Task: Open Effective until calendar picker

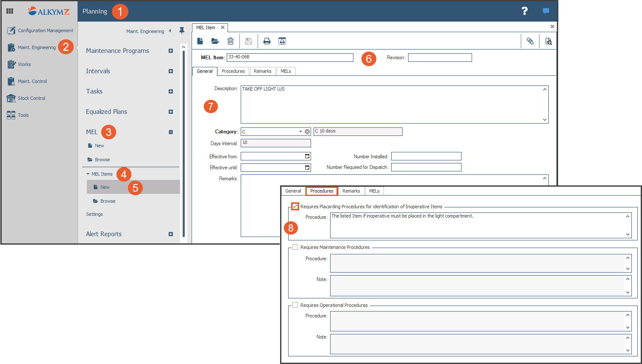Action: click(307, 168)
